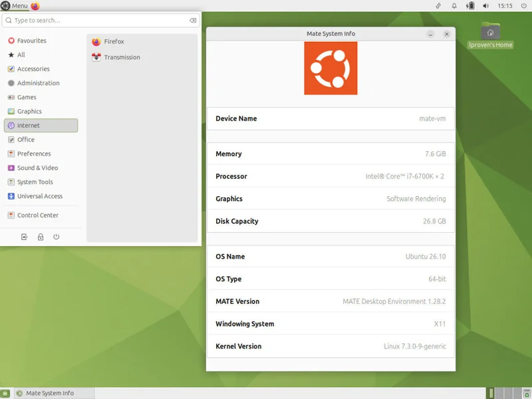Browse the Games category
The width and height of the screenshot is (532, 399).
(41, 97)
